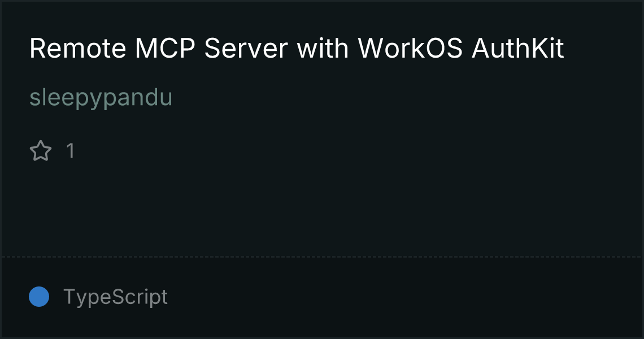Click the word "AuthKit" in the title
This screenshot has height=339, width=644.
click(x=518, y=48)
